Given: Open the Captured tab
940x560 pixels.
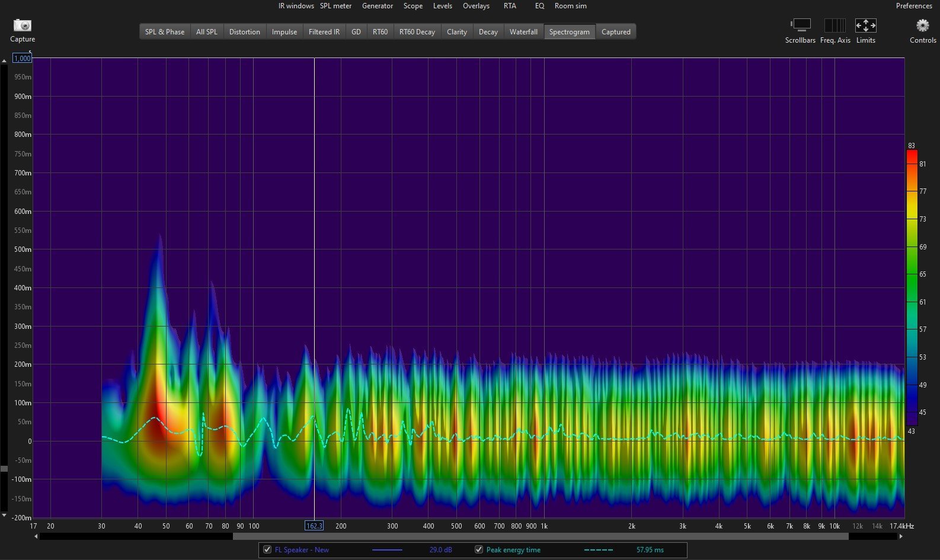Looking at the screenshot, I should [x=616, y=32].
